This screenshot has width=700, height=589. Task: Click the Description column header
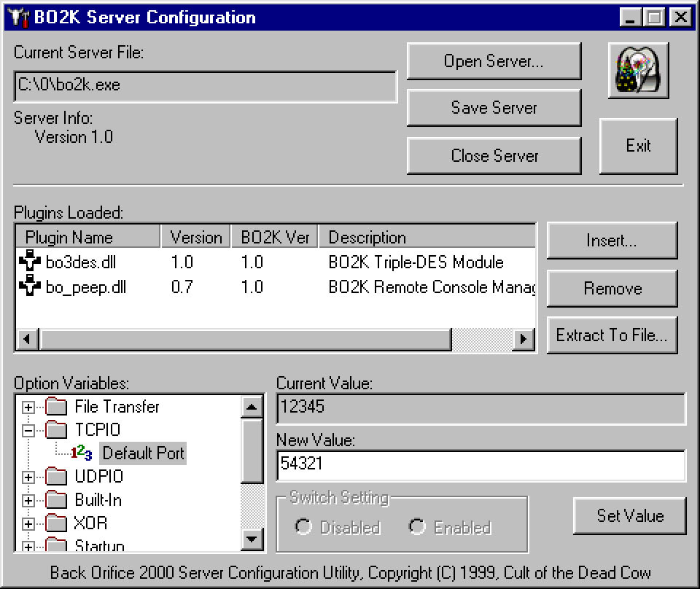[x=427, y=237]
